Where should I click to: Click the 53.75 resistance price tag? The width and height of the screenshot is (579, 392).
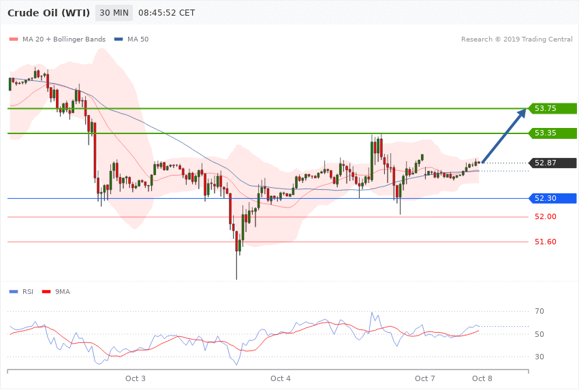pyautogui.click(x=553, y=108)
